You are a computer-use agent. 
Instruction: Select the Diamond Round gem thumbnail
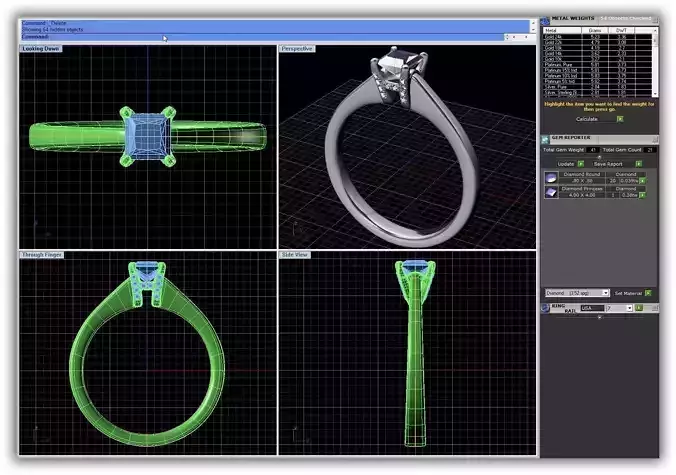(551, 178)
